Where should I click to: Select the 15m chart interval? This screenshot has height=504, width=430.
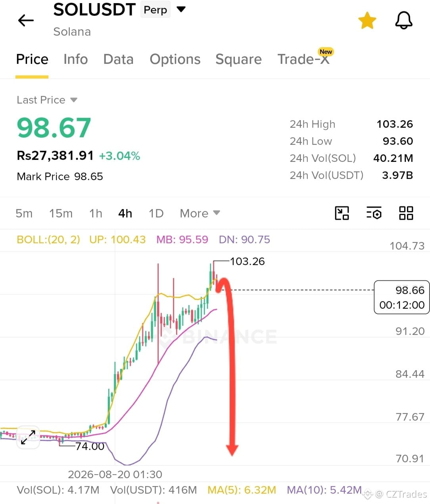click(61, 214)
